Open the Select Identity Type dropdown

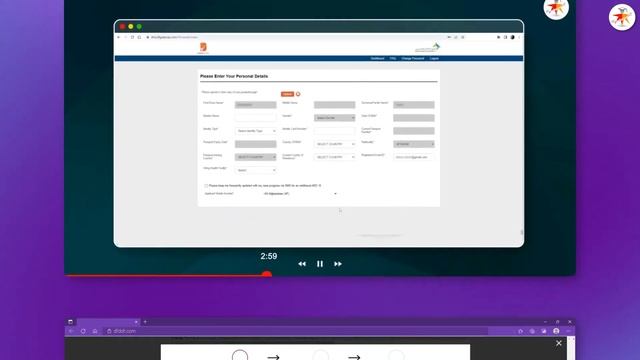tap(256, 131)
